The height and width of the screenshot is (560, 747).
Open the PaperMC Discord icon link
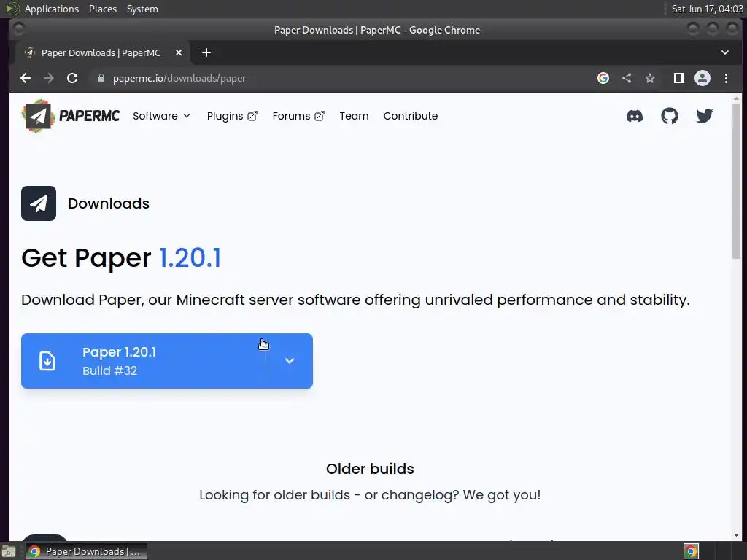(x=634, y=116)
